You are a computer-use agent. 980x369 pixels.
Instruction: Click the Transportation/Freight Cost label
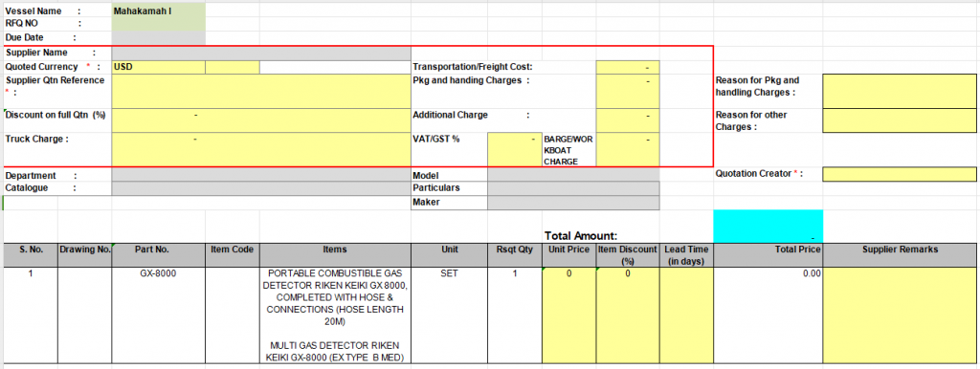473,67
